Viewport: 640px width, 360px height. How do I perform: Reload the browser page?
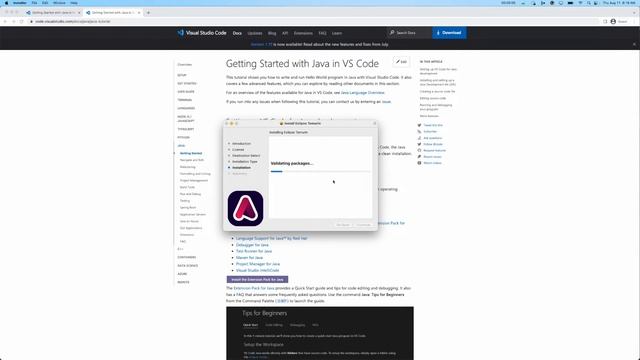(21, 21)
